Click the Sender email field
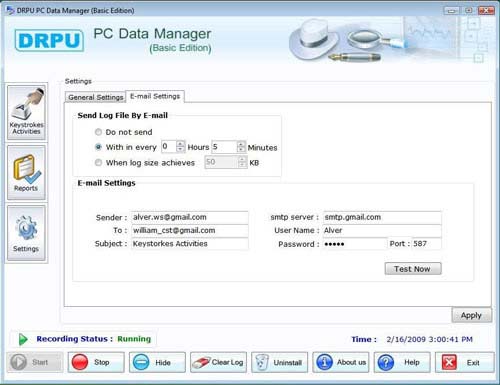Image resolution: width=500 pixels, height=385 pixels. [x=190, y=217]
